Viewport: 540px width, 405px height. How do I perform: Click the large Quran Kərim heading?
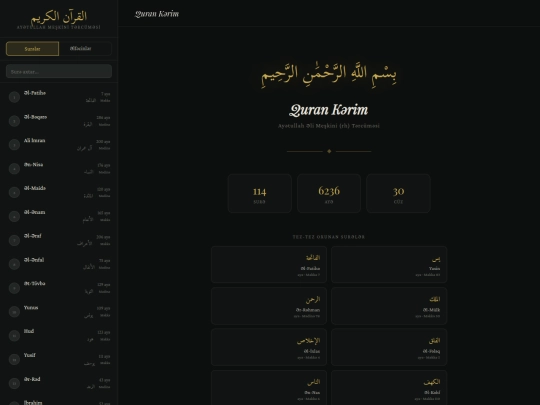329,110
